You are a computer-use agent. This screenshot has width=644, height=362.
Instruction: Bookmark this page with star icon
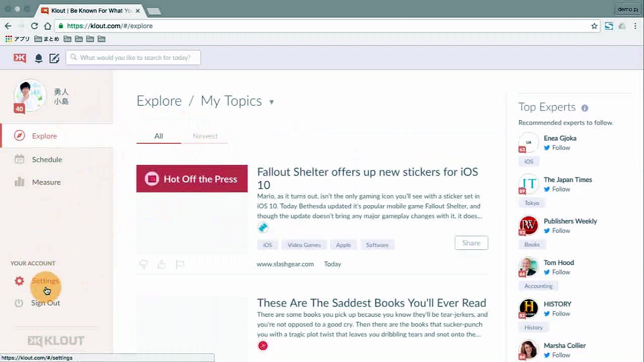pyautogui.click(x=594, y=26)
